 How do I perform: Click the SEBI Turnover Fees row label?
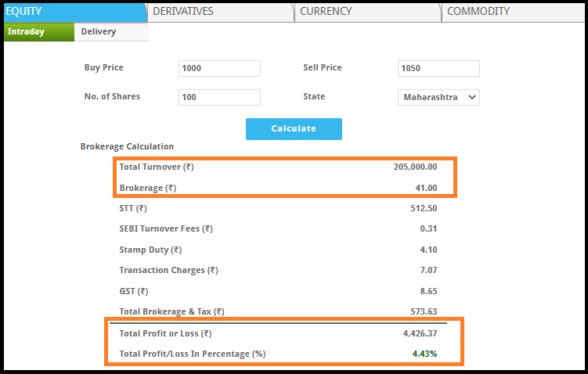[x=165, y=228]
